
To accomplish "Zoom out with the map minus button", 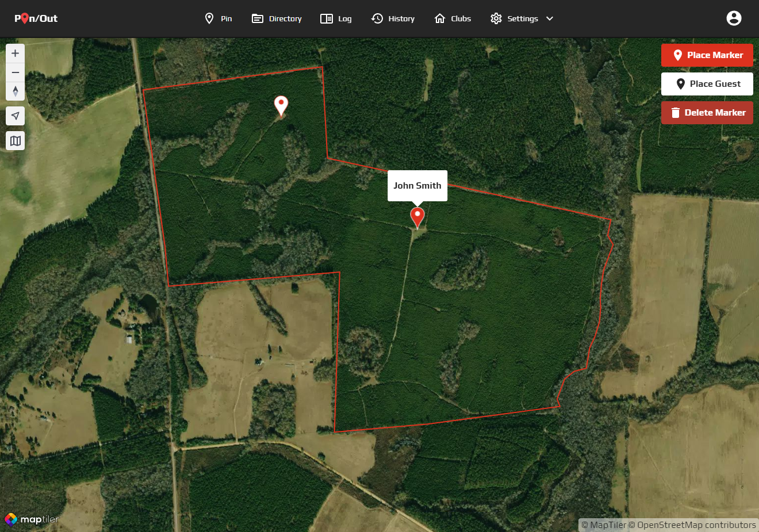I will (x=16, y=72).
